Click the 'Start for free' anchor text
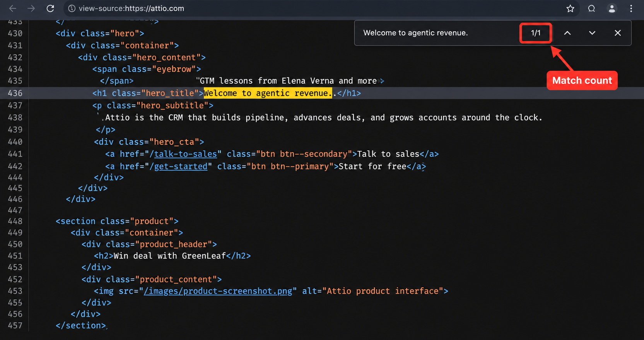 coord(372,166)
